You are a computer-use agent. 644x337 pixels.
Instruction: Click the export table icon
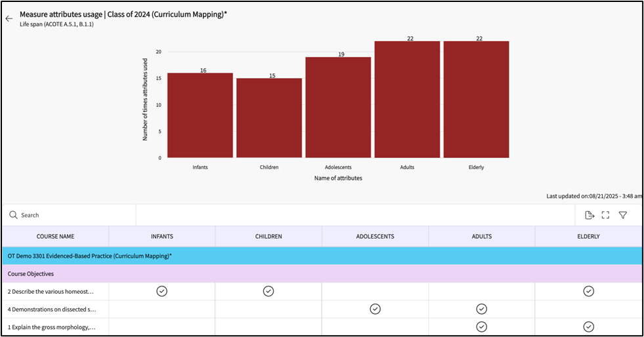[589, 215]
